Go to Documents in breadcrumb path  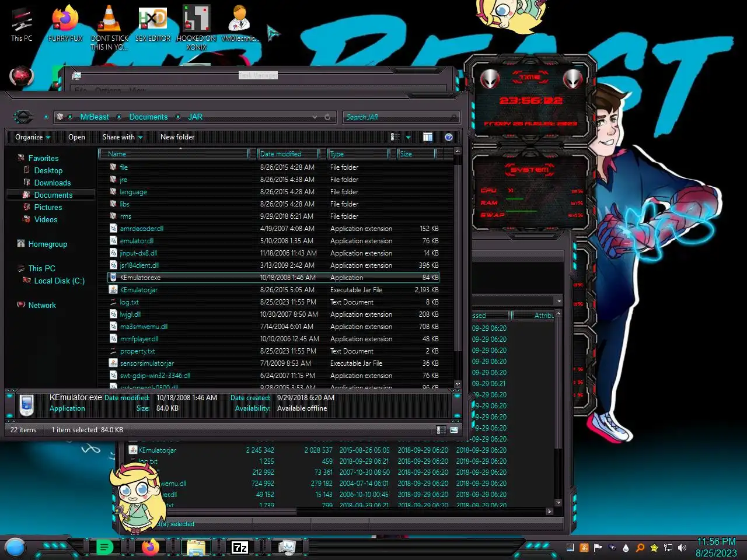(x=148, y=117)
